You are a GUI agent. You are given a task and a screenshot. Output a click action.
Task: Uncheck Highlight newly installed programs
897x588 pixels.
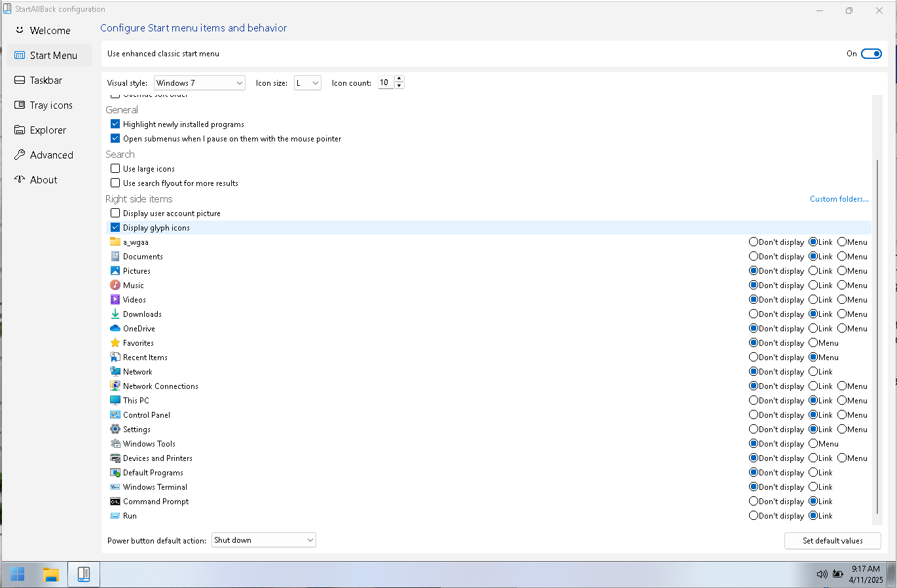pyautogui.click(x=115, y=124)
